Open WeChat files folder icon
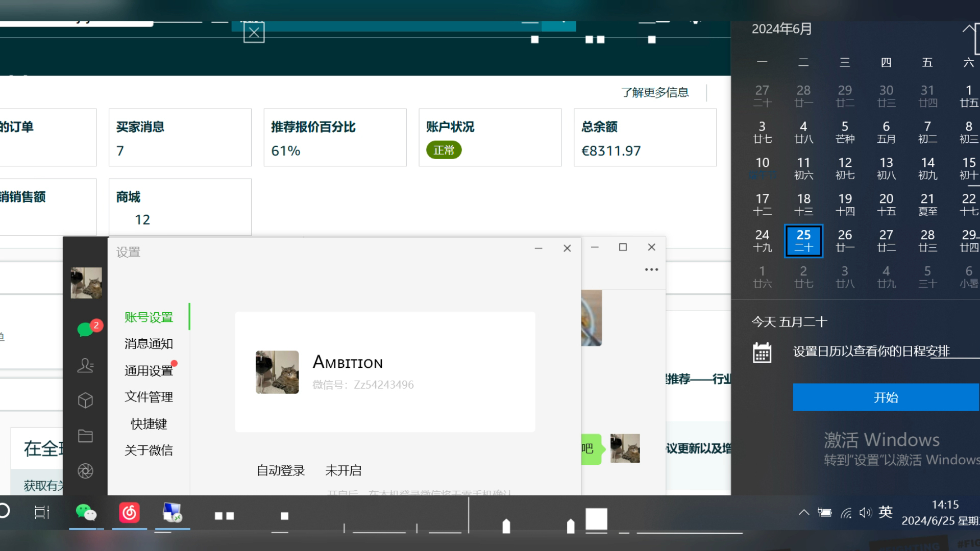This screenshot has height=551, width=980. [85, 436]
